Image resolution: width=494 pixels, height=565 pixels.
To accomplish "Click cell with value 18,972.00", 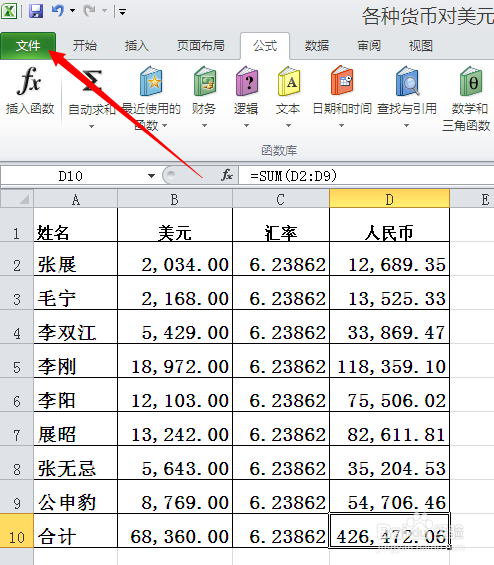I will pos(175,361).
